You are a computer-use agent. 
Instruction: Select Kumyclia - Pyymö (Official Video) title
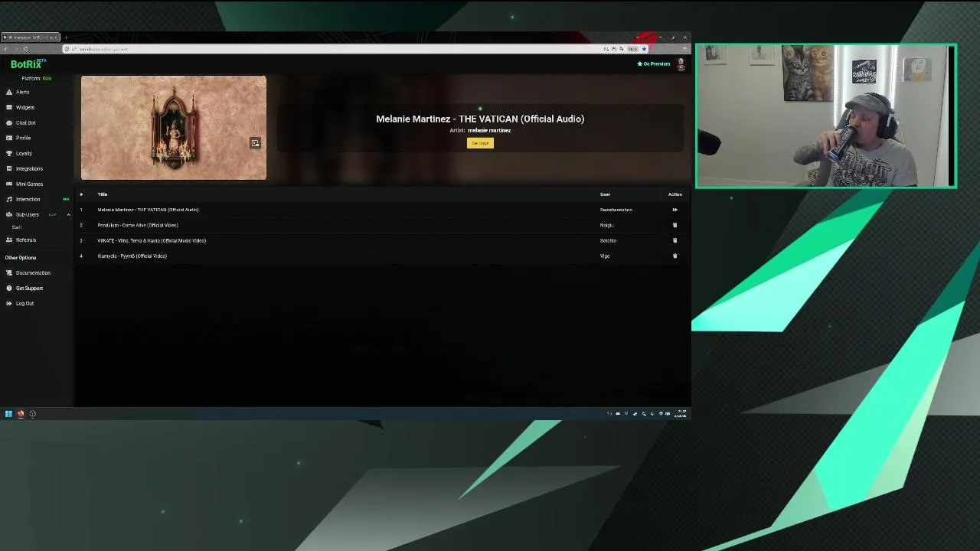132,256
